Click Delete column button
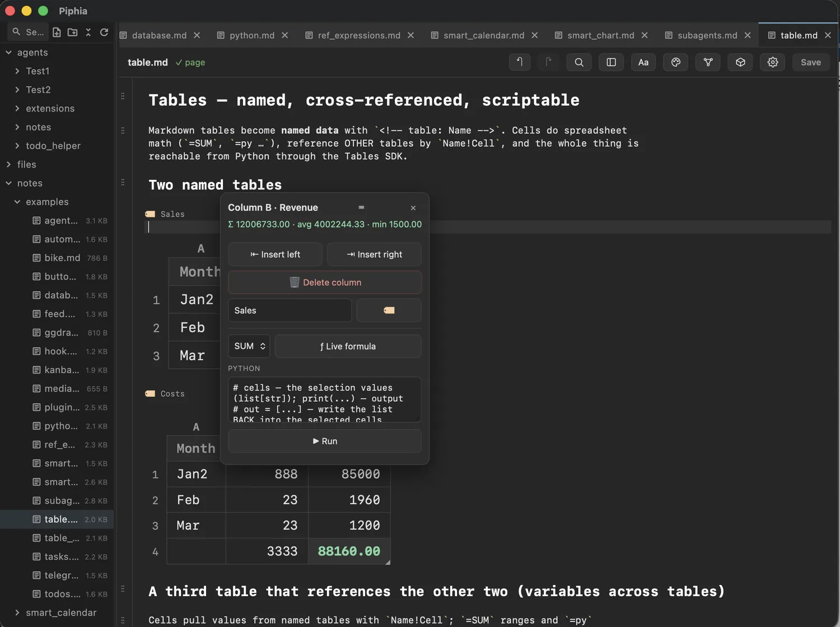The width and height of the screenshot is (840, 627). pyautogui.click(x=325, y=282)
